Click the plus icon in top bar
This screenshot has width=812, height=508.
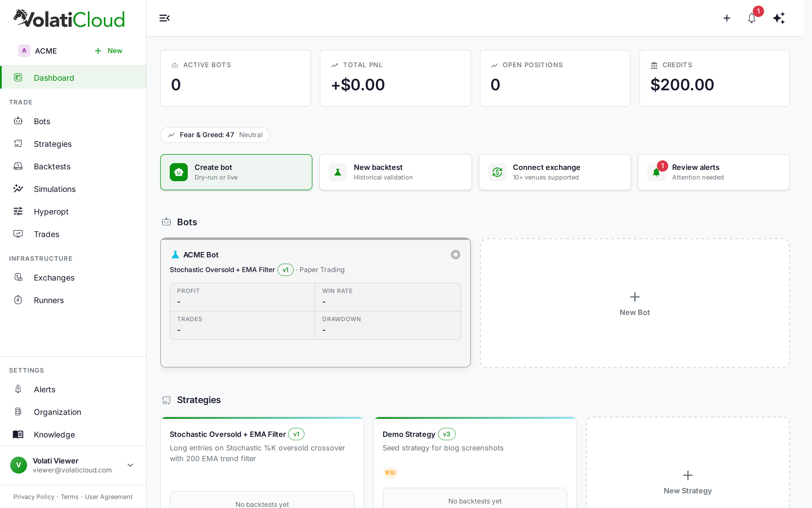point(727,18)
